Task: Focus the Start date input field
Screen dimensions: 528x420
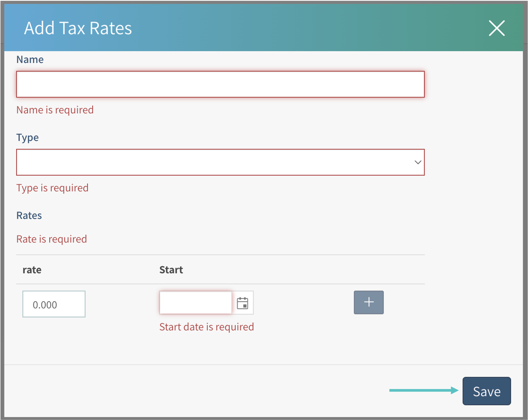Action: pos(195,303)
